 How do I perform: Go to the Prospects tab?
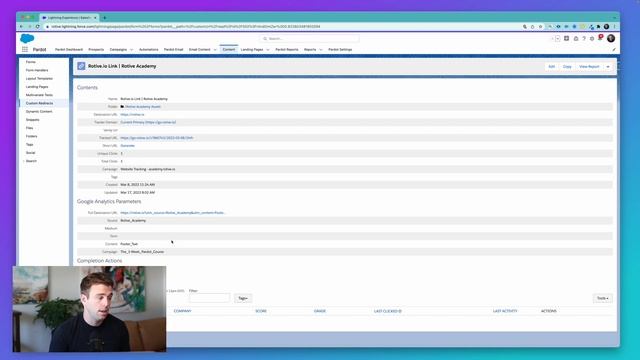pyautogui.click(x=96, y=49)
